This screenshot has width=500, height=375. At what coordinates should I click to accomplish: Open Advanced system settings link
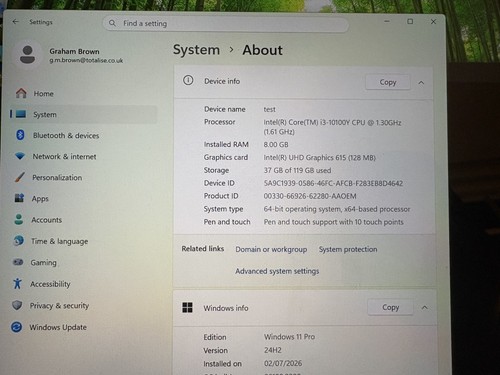tap(277, 271)
